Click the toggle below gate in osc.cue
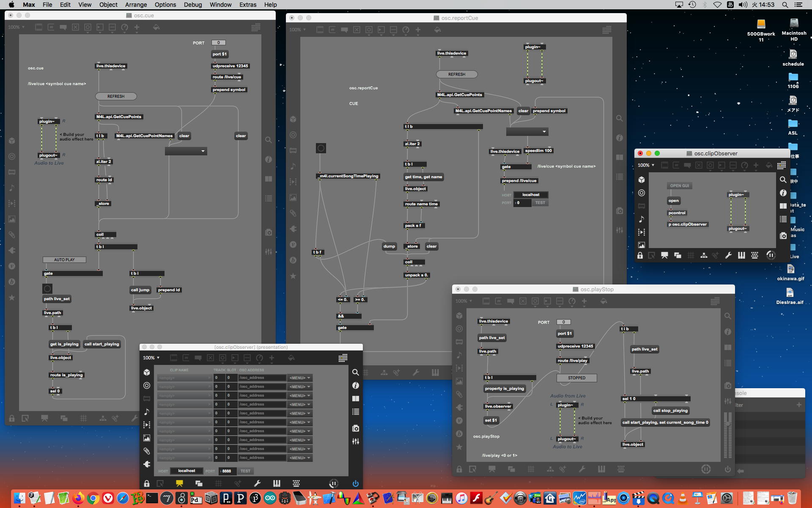This screenshot has width=812, height=508. click(x=47, y=289)
